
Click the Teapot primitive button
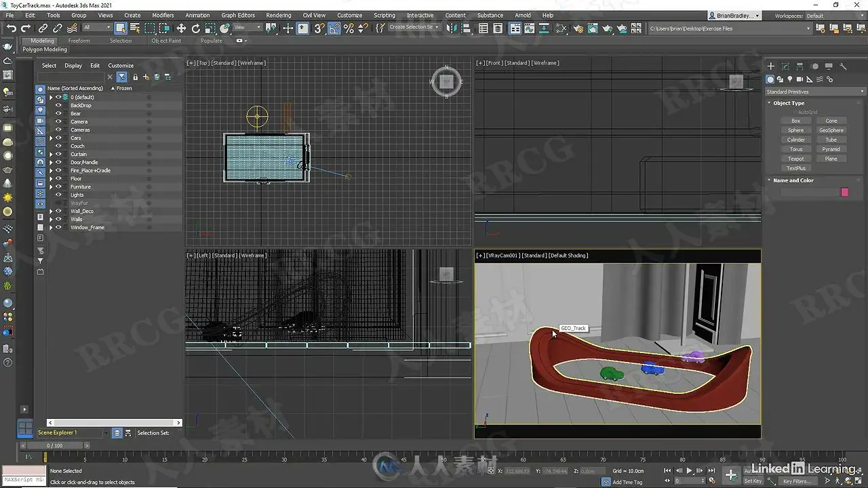click(796, 159)
